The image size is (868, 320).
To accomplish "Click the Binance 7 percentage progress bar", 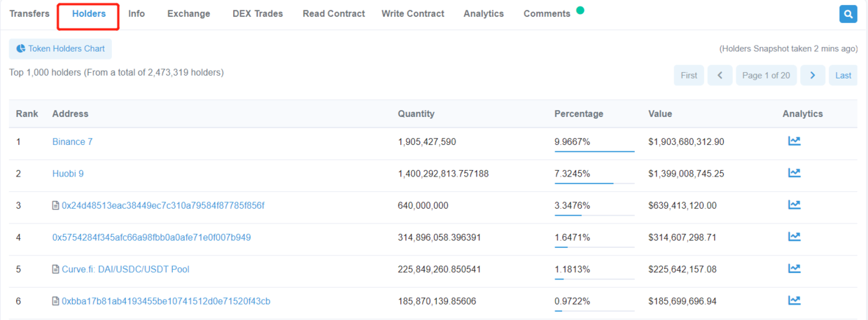I will click(594, 151).
